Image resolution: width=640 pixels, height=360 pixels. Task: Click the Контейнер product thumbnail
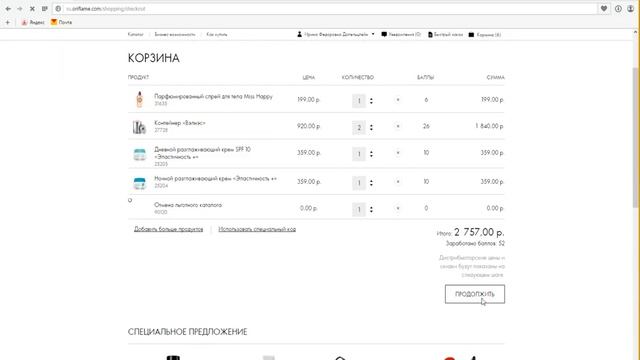[139, 127]
